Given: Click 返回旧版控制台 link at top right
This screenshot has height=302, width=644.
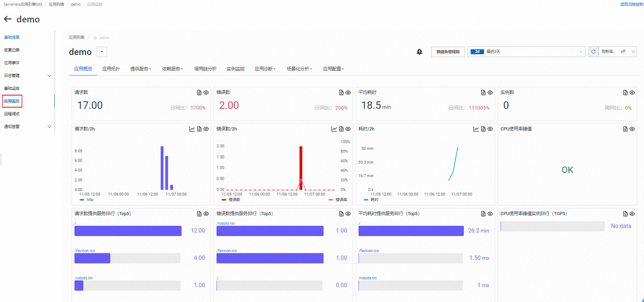Looking at the screenshot, I should coord(632,4).
